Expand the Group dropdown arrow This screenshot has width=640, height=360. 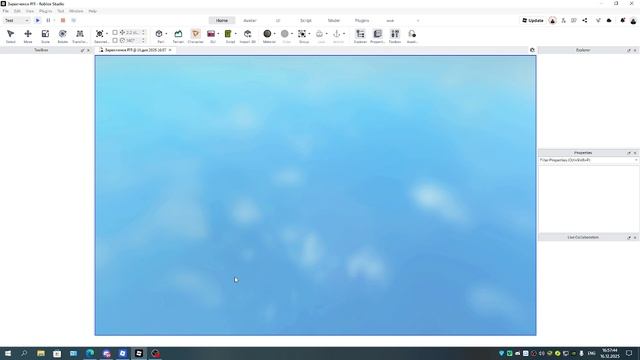[309, 34]
